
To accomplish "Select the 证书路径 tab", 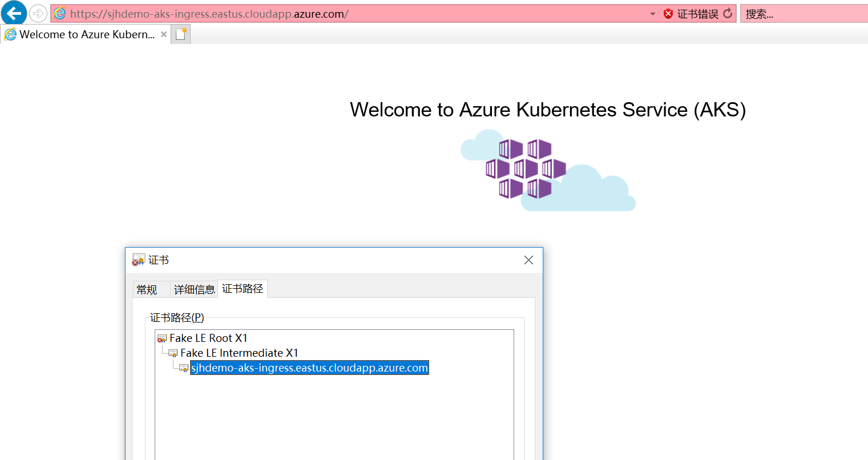I will pos(243,289).
